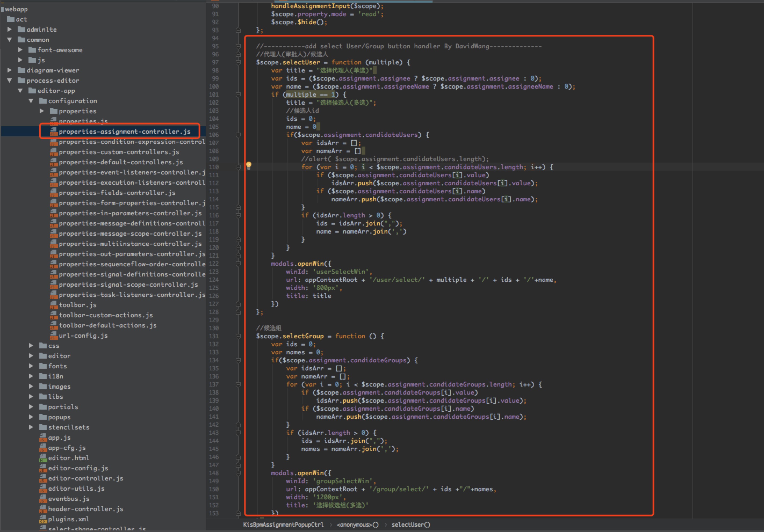Image resolution: width=764 pixels, height=532 pixels.
Task: Click the JS file icon of url-config.js
Action: coord(53,336)
